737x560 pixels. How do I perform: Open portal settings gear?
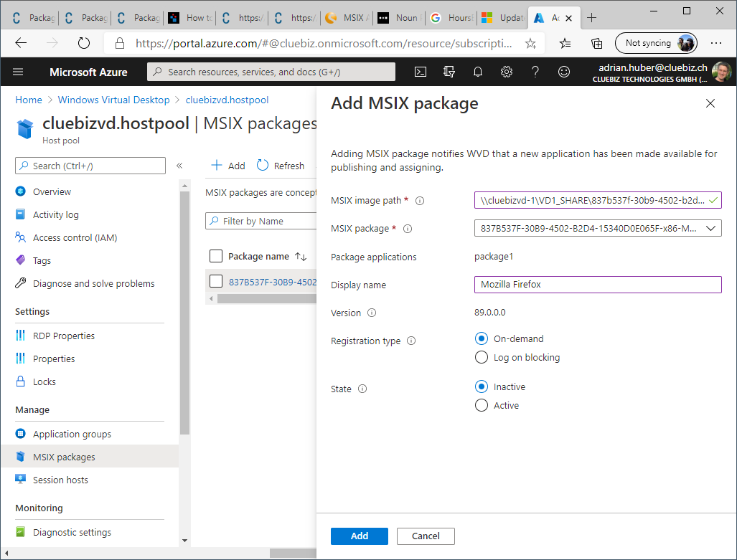506,72
